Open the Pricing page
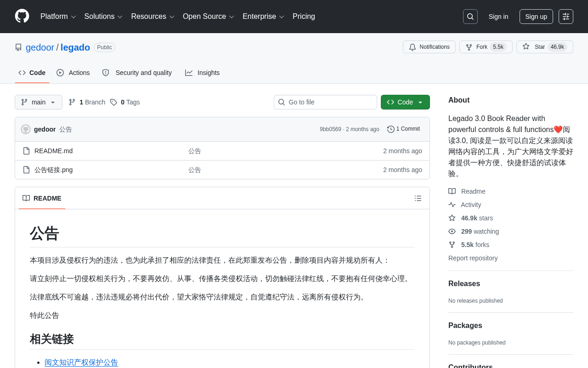 point(304,17)
